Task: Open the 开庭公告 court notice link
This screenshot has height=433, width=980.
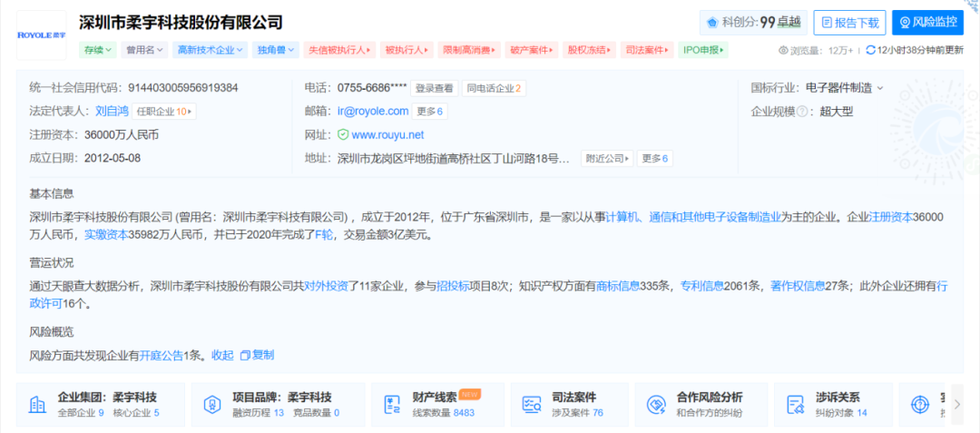Action: coord(161,355)
